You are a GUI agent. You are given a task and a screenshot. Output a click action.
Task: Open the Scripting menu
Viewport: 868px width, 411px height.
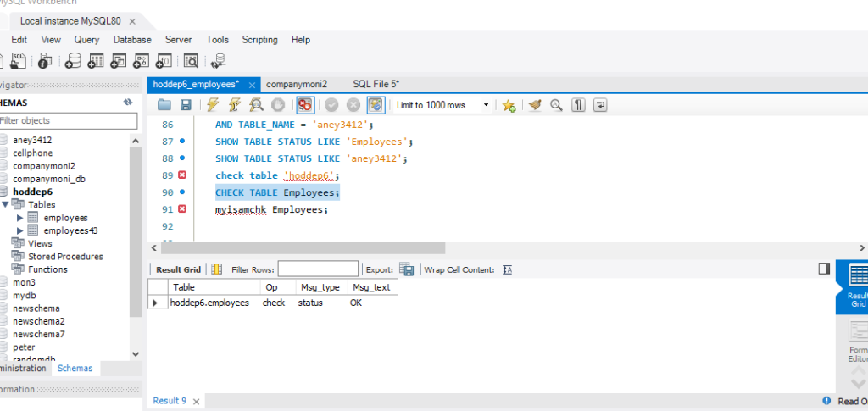[259, 40]
